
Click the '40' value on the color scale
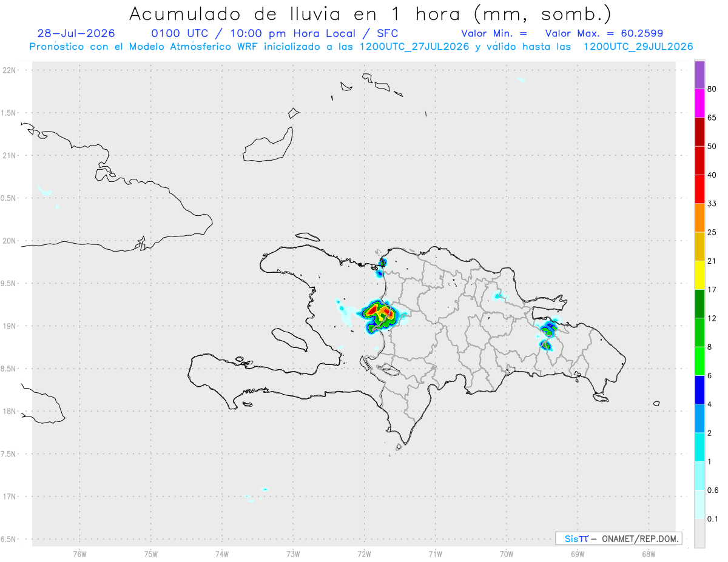tap(712, 175)
